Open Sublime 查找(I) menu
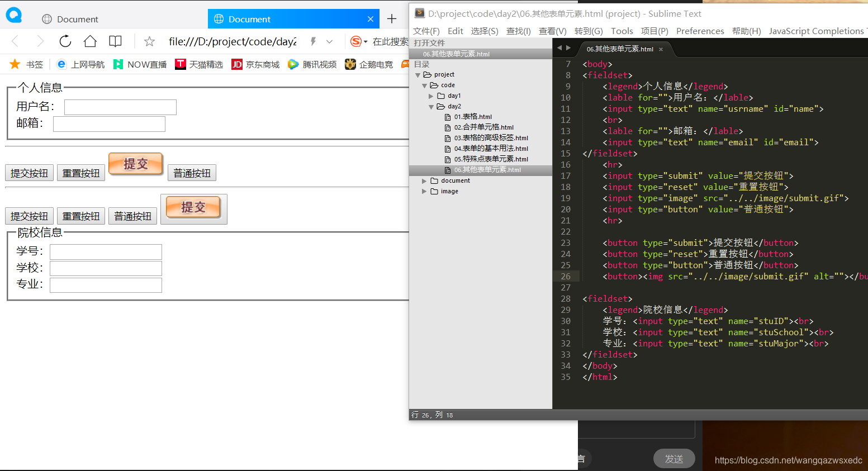This screenshot has width=868, height=471. coord(519,31)
